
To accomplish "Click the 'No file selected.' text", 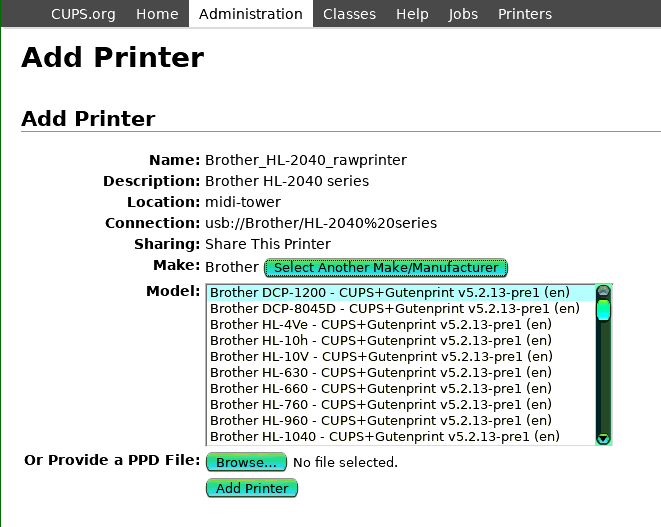I will click(345, 462).
